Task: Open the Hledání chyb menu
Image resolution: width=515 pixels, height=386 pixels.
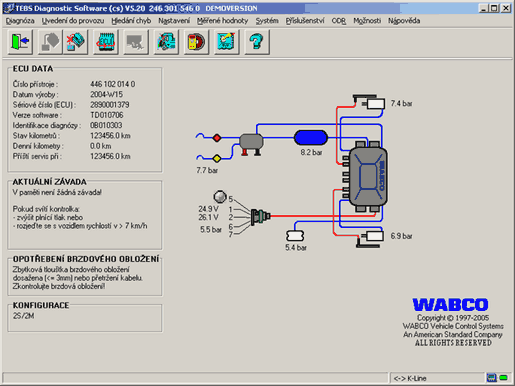Action: pos(131,21)
